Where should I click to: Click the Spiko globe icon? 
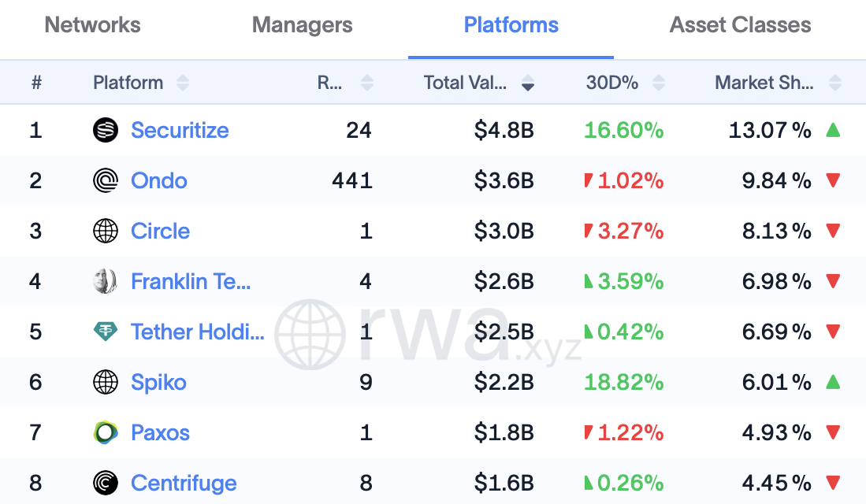click(x=106, y=382)
